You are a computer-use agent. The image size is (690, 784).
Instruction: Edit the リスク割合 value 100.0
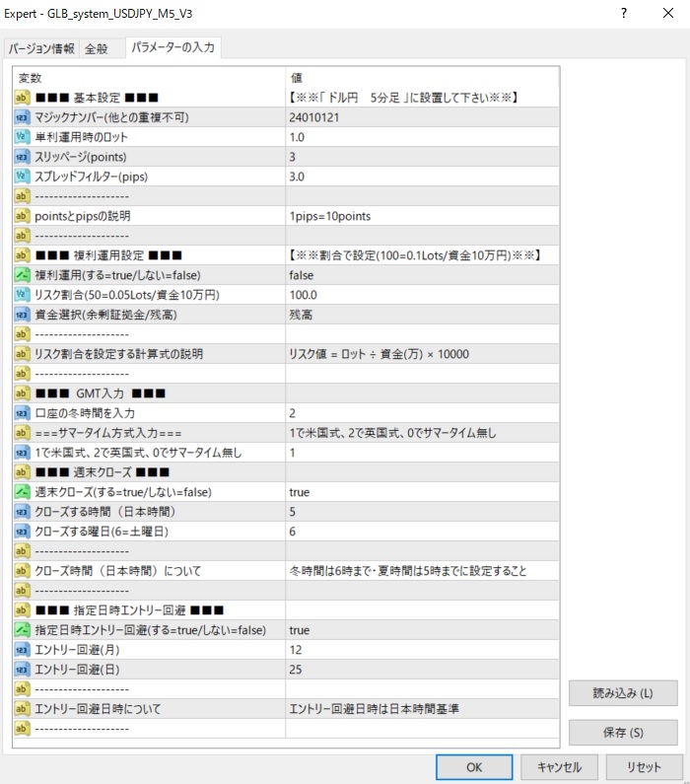coord(422,295)
